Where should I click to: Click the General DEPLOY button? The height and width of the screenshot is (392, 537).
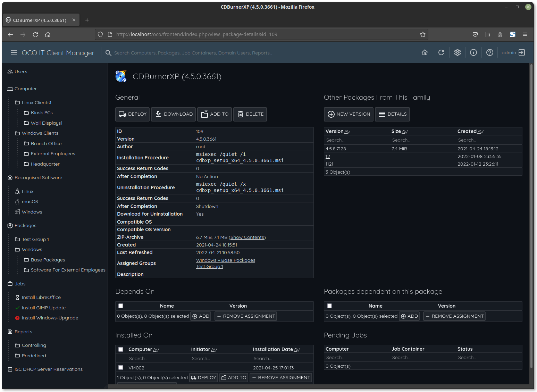coord(132,114)
